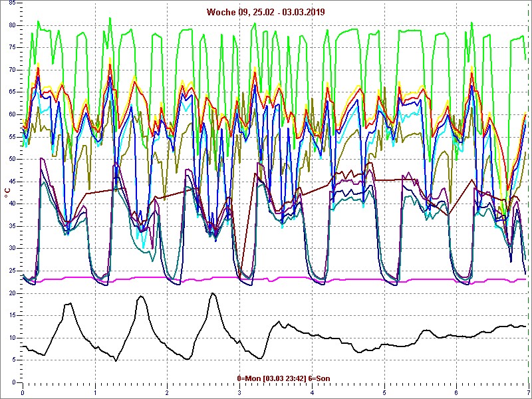Click the vertical axis value "40"
Screen dimensions: 532x399
point(12,203)
